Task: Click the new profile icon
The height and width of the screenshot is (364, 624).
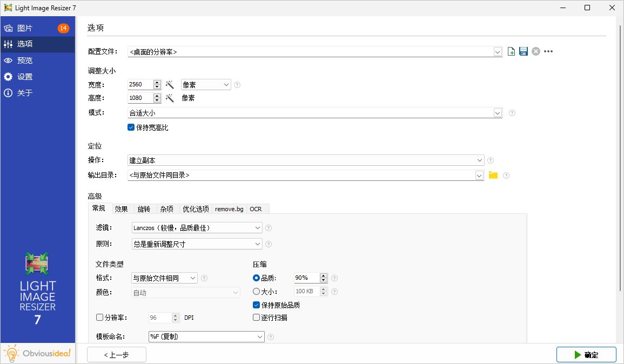Action: 512,52
